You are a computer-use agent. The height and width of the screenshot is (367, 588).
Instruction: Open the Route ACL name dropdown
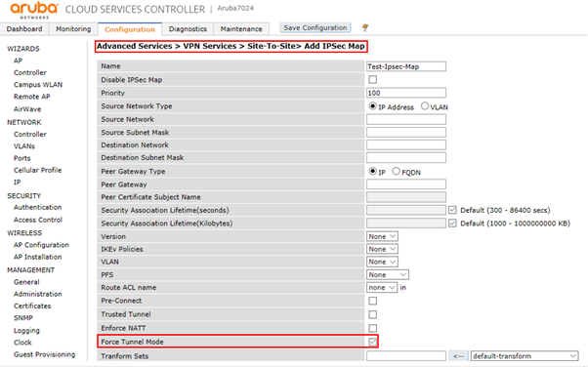(382, 288)
